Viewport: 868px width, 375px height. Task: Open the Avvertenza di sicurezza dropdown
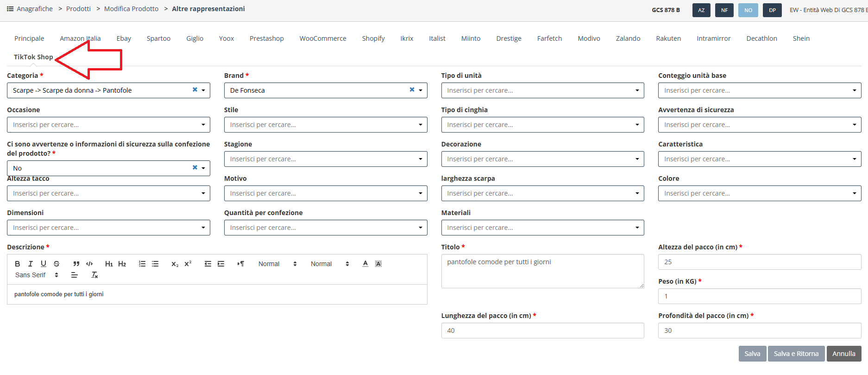[760, 125]
